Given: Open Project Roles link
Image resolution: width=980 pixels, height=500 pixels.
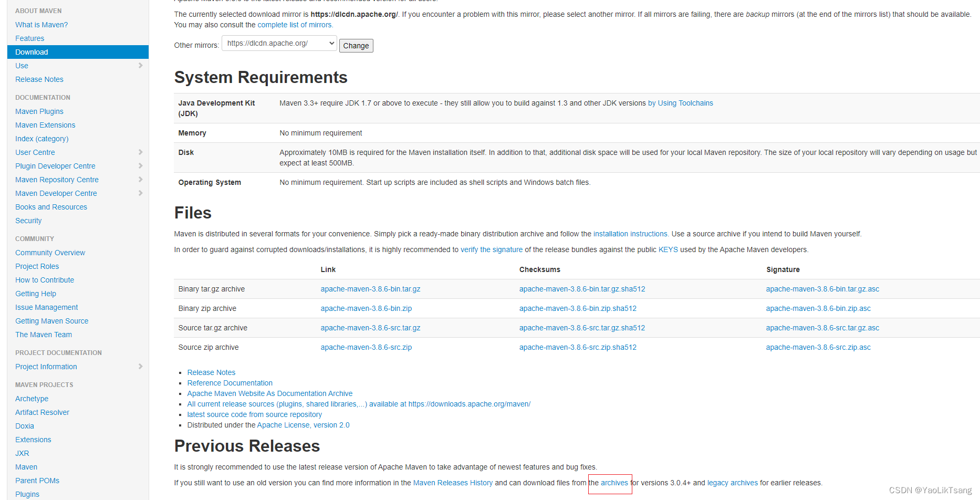Looking at the screenshot, I should point(37,266).
